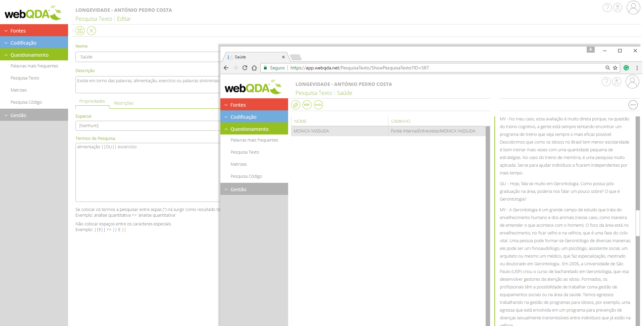The image size is (644, 326).
Task: Open Pesquisa Texto in back window sidebar
Action: point(25,78)
